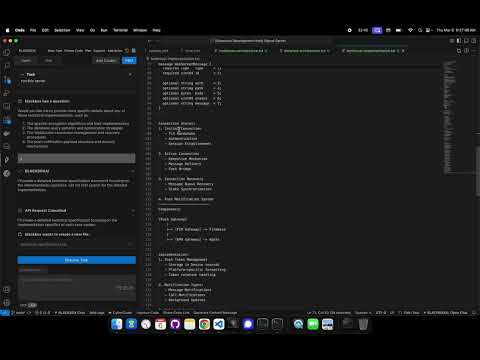Open the Run and Debug view

click(x=7, y=93)
